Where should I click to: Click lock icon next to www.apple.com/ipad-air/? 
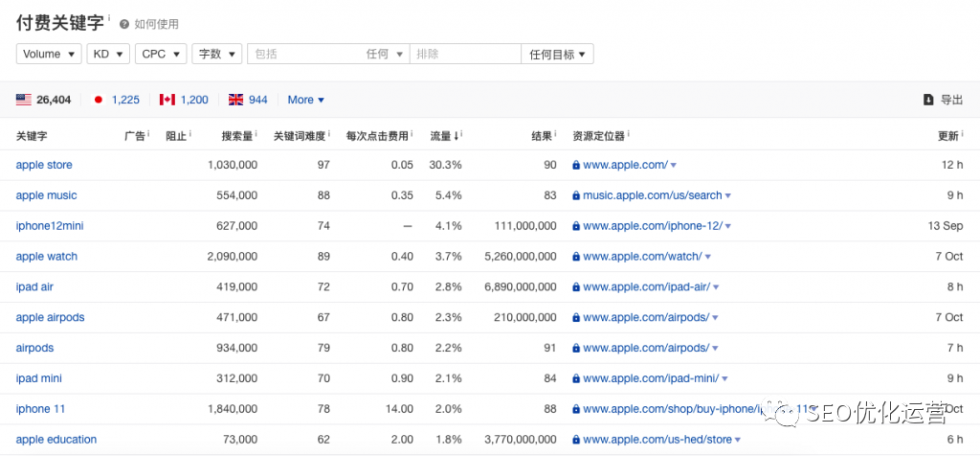tap(576, 287)
